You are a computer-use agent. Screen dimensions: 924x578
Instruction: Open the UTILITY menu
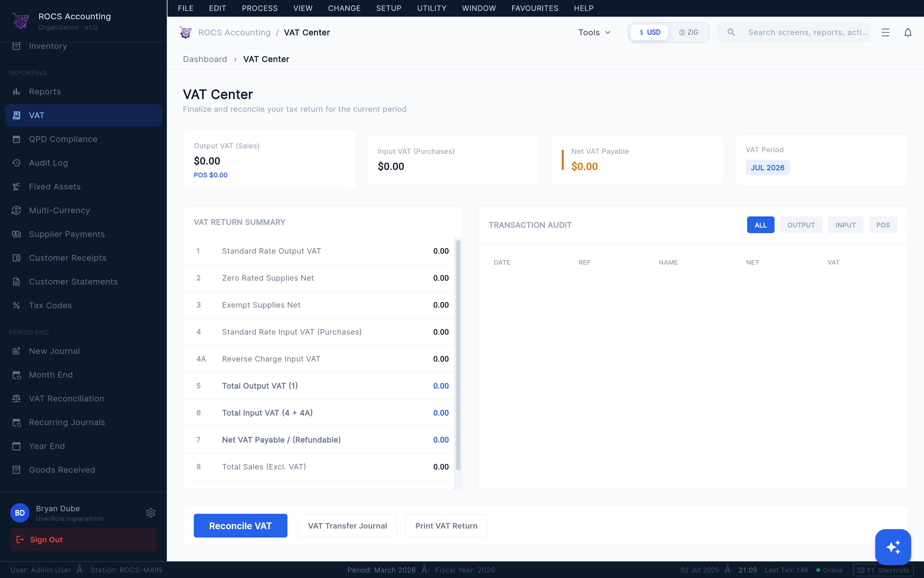coord(432,8)
